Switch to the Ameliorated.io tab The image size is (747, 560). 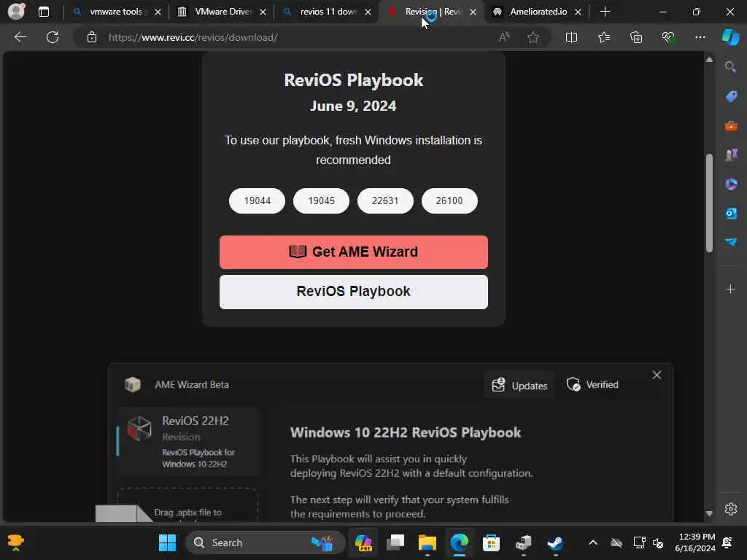pyautogui.click(x=537, y=12)
